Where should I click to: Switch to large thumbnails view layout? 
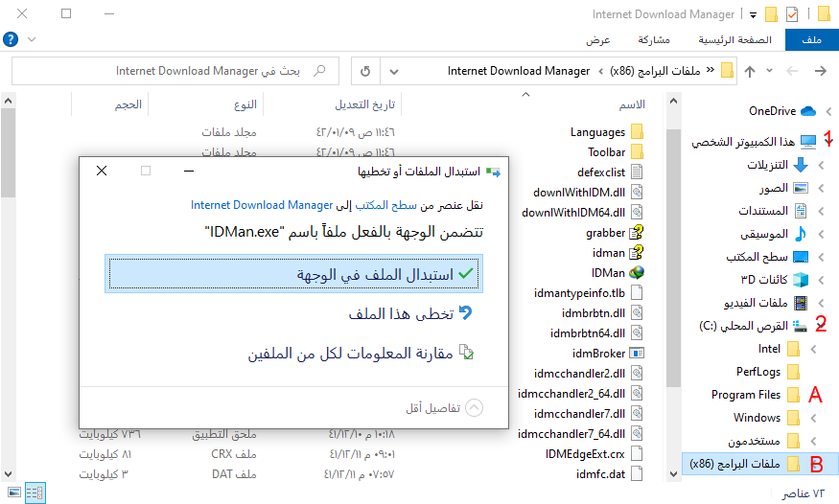tap(14, 493)
